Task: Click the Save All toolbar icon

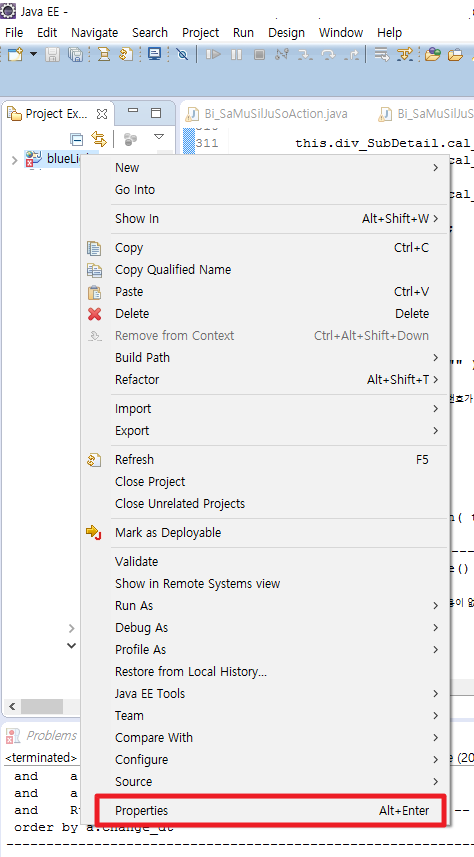Action: pyautogui.click(x=74, y=54)
